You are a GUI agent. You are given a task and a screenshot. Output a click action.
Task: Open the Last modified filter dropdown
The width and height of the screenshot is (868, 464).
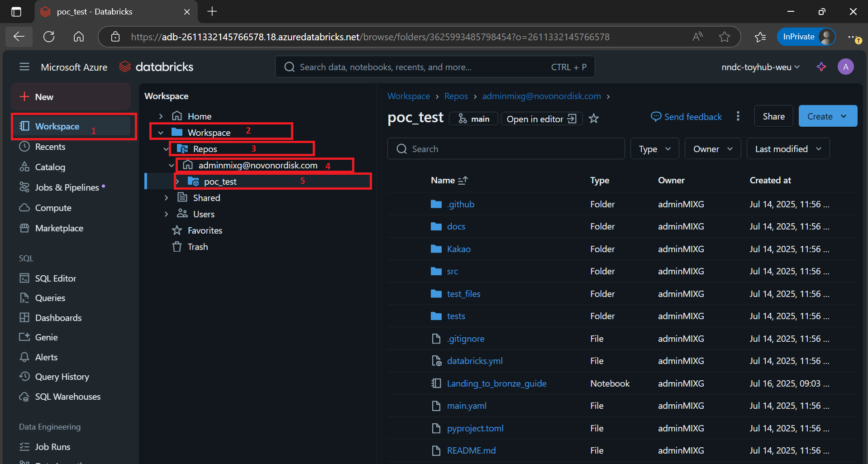tap(788, 149)
